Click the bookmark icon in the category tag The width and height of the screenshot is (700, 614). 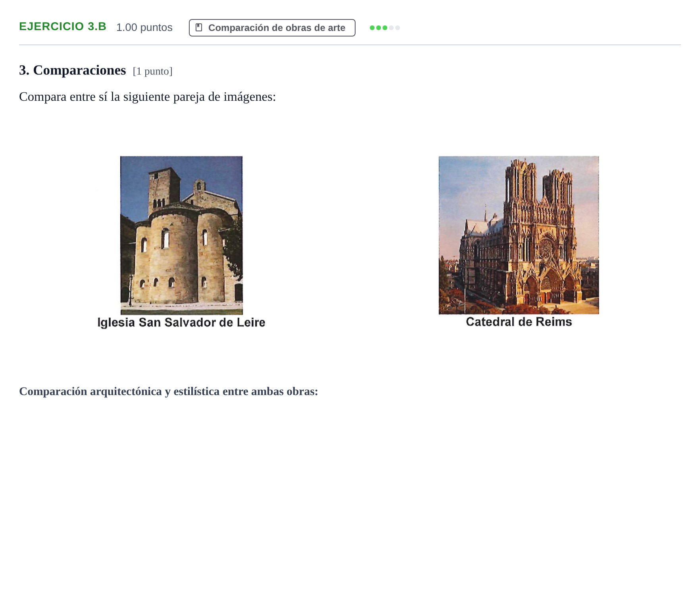click(199, 27)
